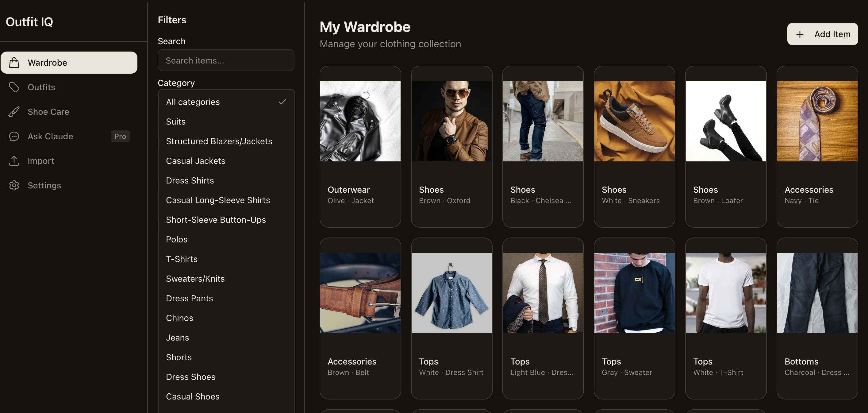Focus the Search items input field
Image resolution: width=868 pixels, height=413 pixels.
coord(226,61)
